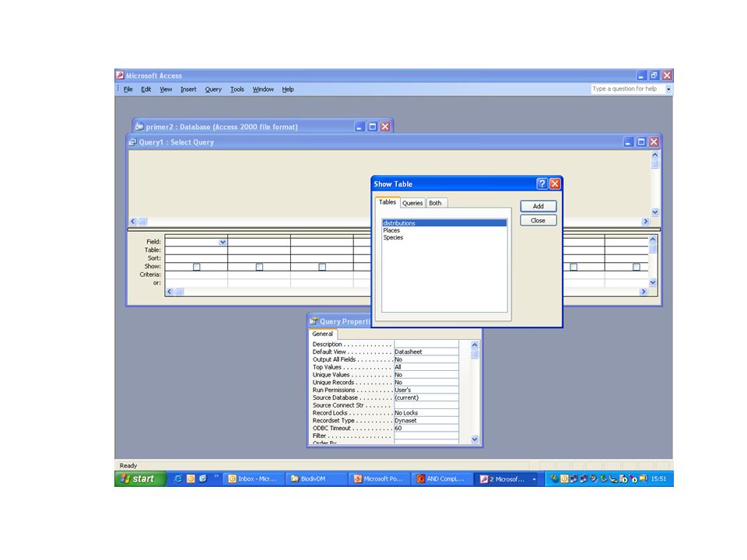Expand the grouped Microsoft Access taskbar dropdown arrow
Screen dimensions: 747x560
[534, 479]
